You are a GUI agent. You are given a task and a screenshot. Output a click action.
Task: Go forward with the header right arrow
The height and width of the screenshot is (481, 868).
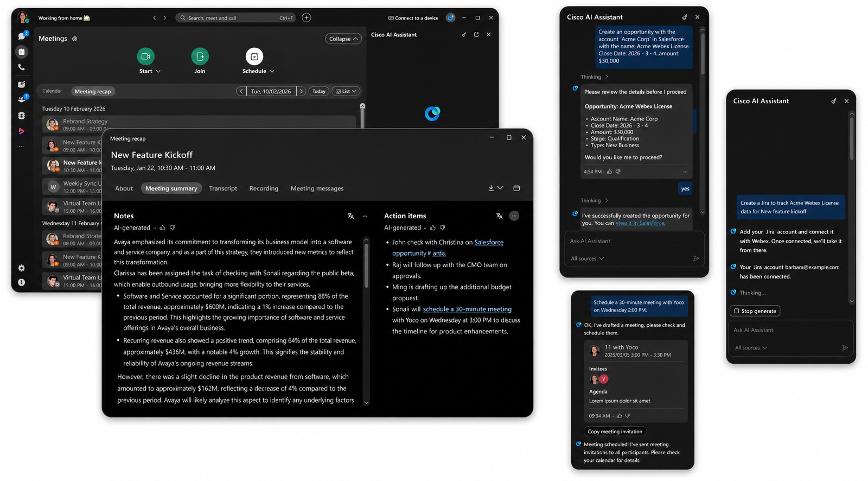pyautogui.click(x=165, y=18)
